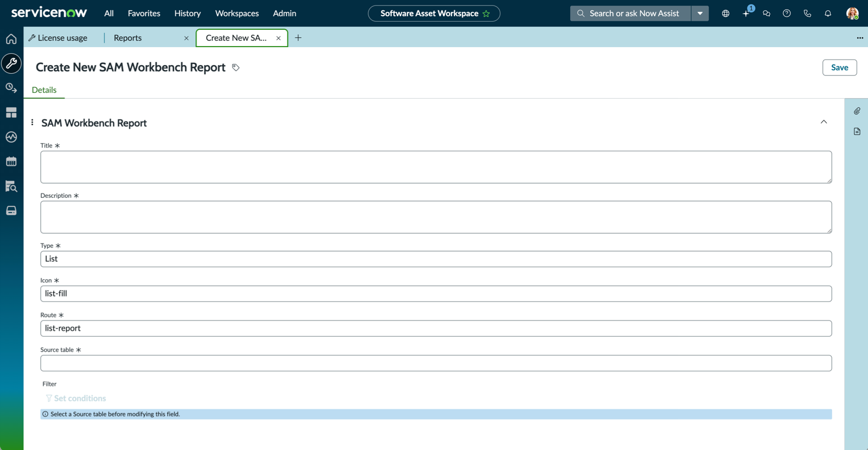
Task: Open the user avatar menu
Action: pos(852,14)
